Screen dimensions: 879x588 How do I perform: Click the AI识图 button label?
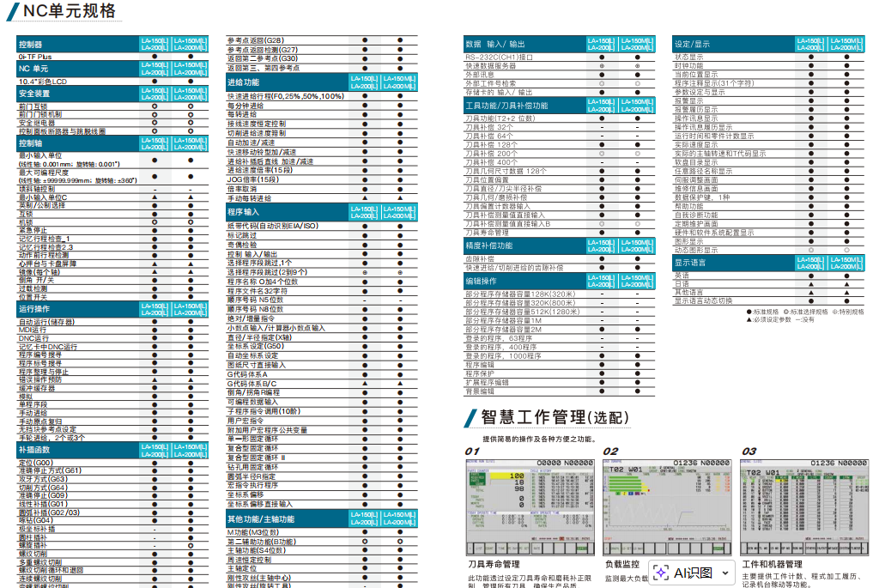tap(693, 573)
